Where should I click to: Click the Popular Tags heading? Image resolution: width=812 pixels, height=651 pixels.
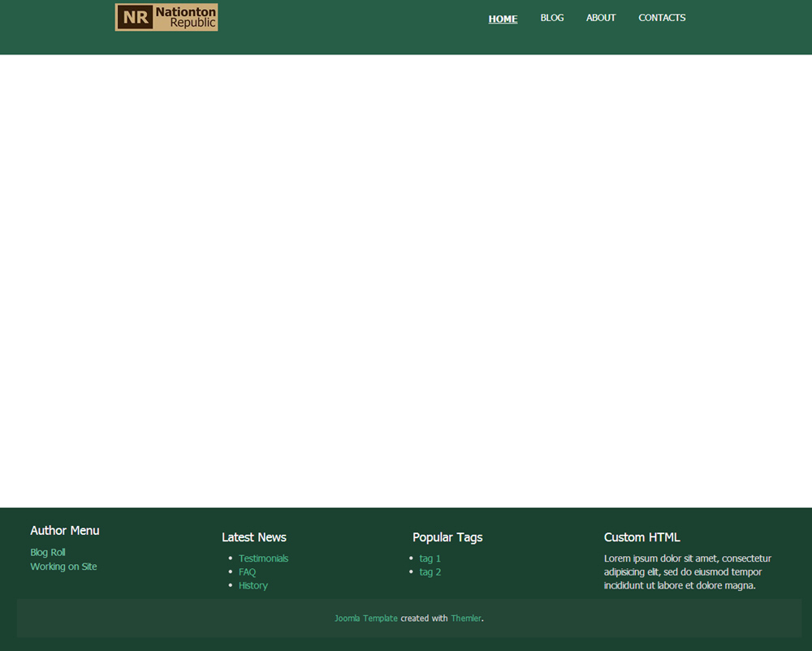(447, 537)
